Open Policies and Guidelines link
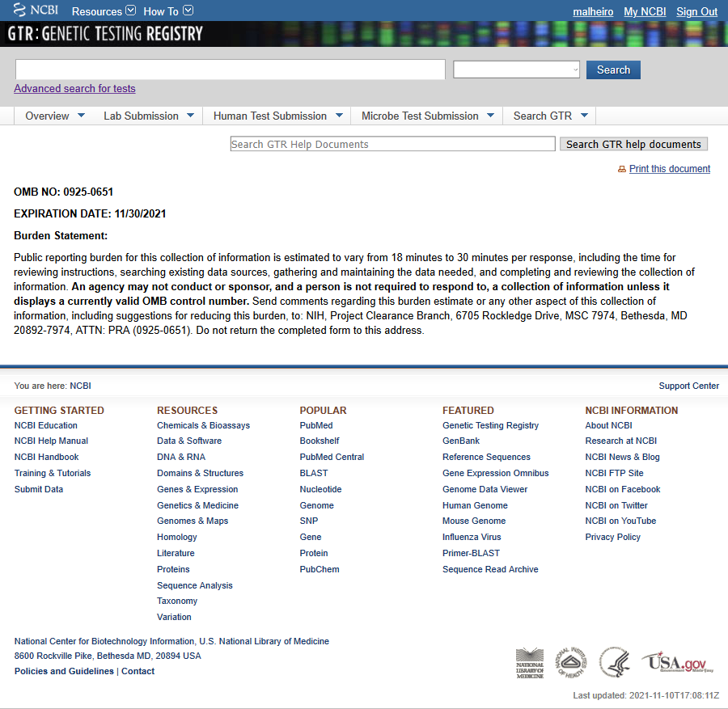Screen dimensions: 728x709 64,671
